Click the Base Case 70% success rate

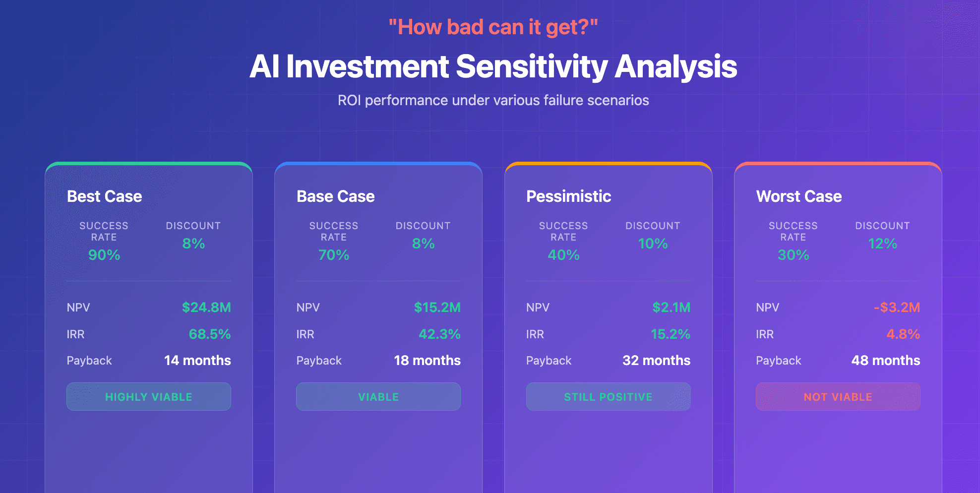pos(334,255)
